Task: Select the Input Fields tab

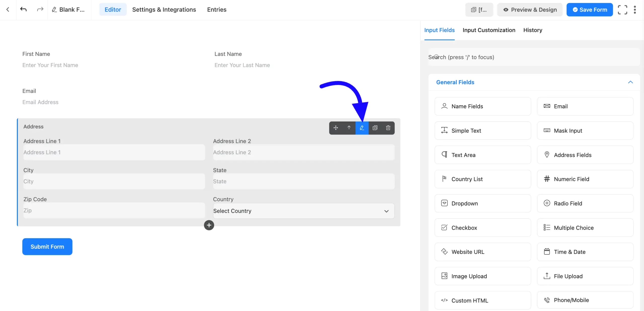Action: [439, 30]
